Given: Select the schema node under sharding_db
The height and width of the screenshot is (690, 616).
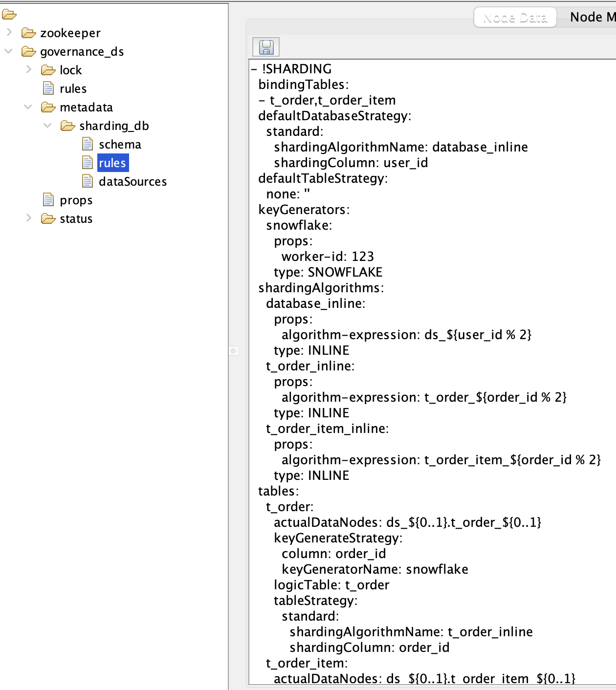Looking at the screenshot, I should [120, 144].
